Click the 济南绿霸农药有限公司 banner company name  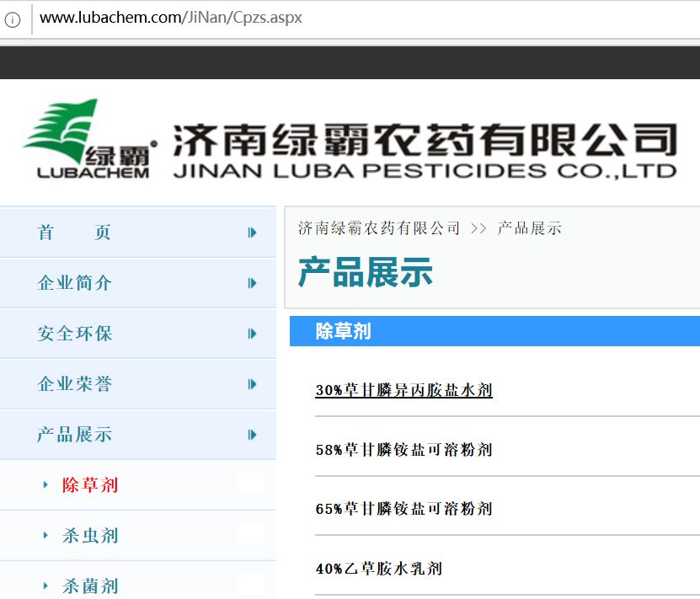tap(425, 140)
